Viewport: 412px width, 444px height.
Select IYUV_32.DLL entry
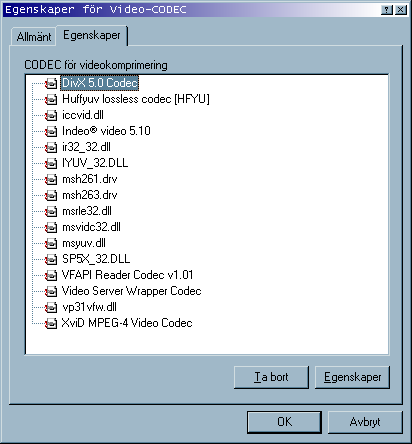pos(95,163)
